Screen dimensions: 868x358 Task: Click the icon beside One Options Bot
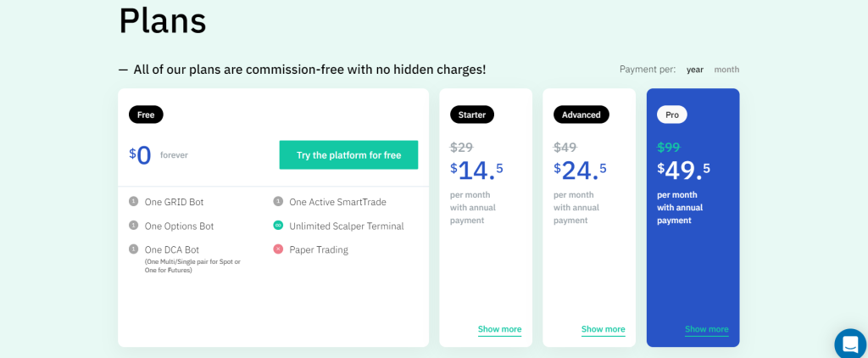click(x=133, y=225)
